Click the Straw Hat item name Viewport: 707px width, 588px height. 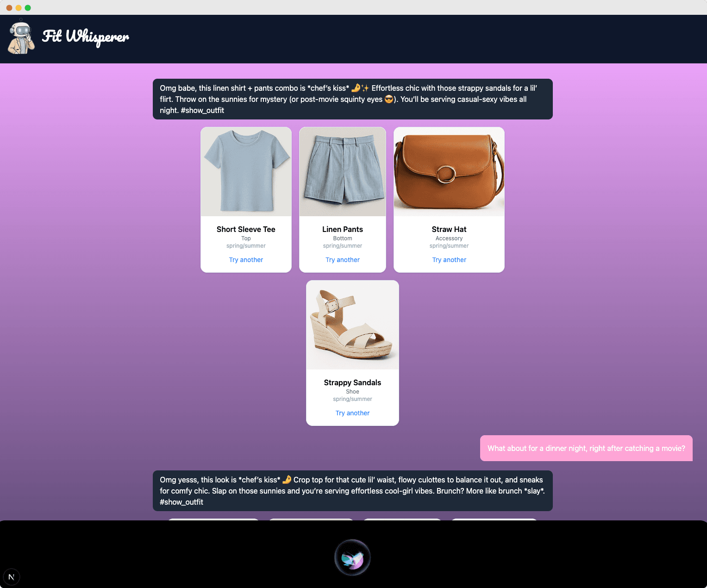449,229
